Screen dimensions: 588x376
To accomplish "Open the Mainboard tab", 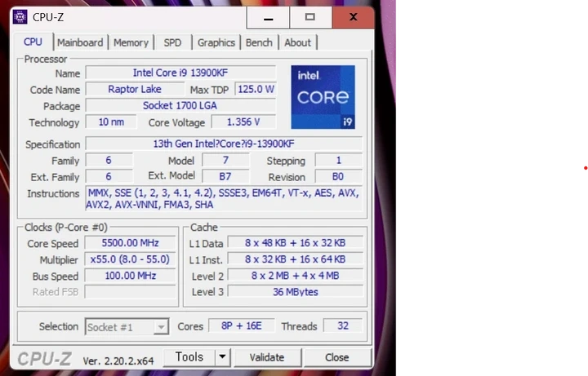I will point(80,42).
